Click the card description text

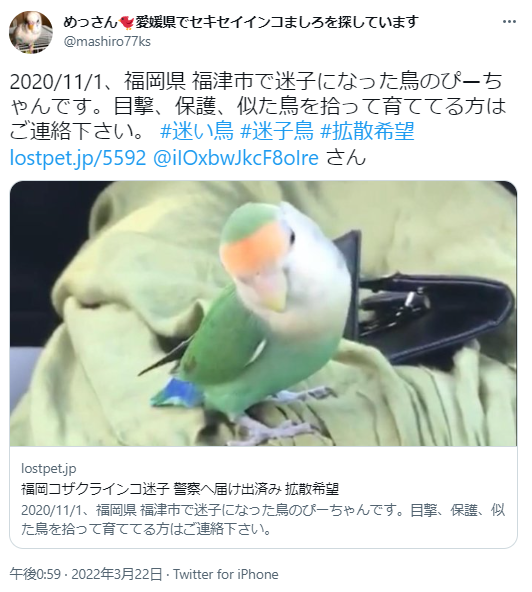[263, 520]
